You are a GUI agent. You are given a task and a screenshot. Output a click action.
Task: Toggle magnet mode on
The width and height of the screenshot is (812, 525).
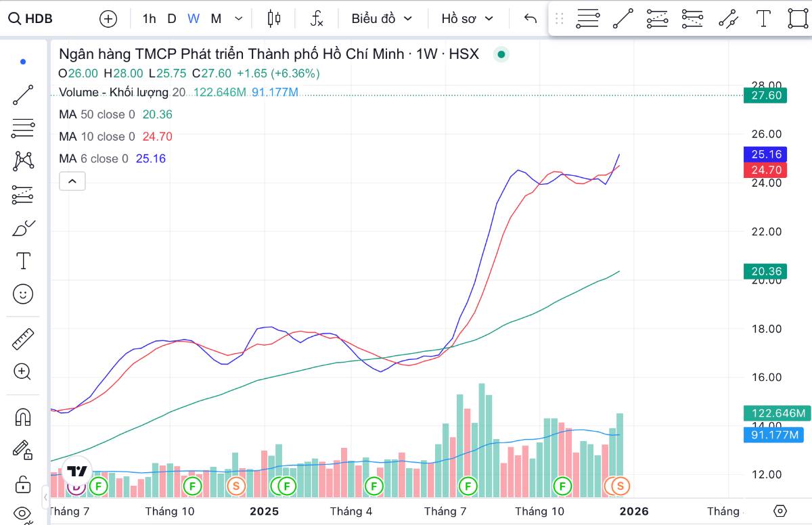[23, 417]
